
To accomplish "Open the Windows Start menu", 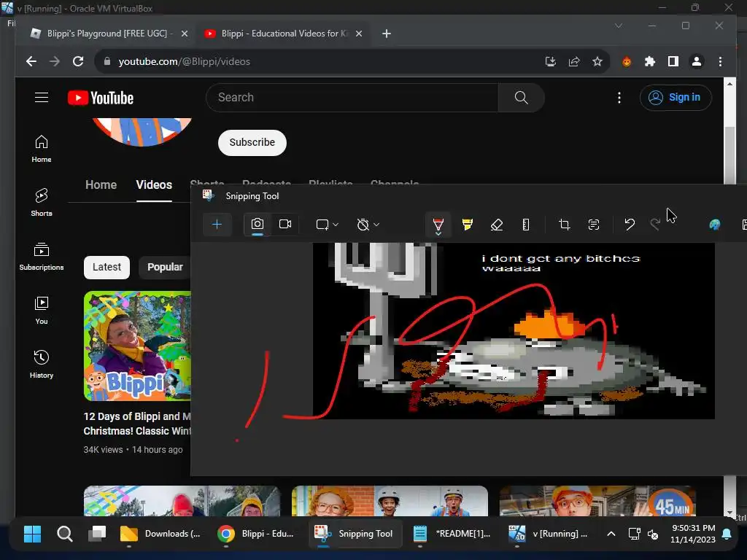I will coord(32,534).
